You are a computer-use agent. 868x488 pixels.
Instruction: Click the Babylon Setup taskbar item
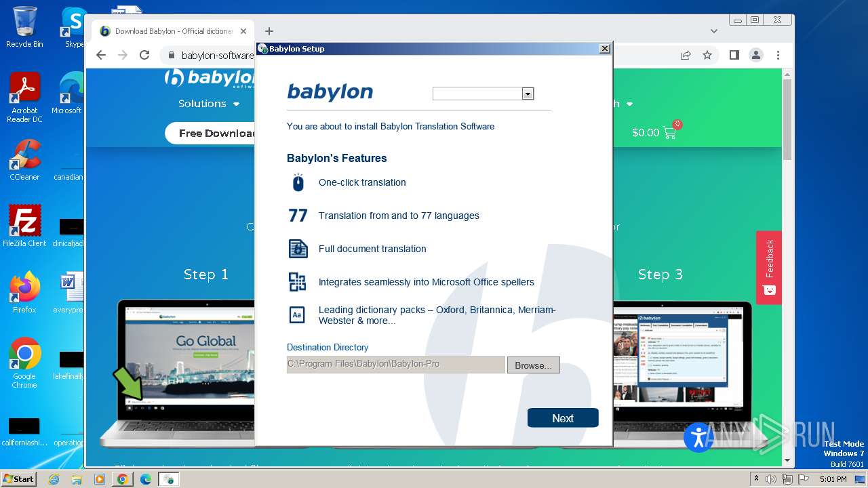[x=169, y=479]
